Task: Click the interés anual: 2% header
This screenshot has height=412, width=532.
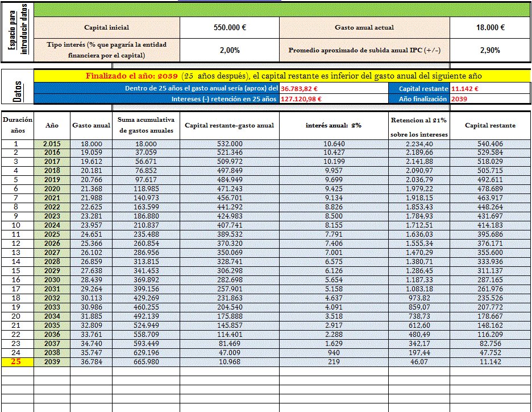Action: pos(334,125)
